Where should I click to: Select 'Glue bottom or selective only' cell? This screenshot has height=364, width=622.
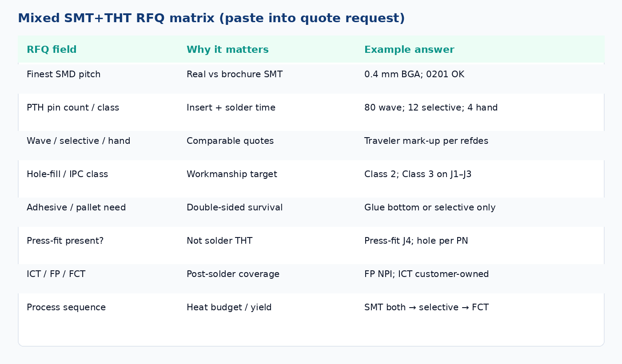coord(430,208)
